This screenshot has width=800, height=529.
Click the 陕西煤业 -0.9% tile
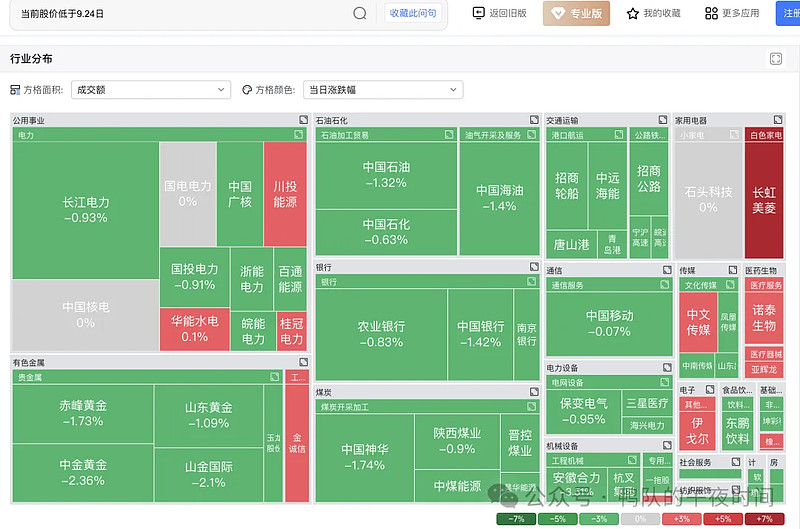(x=457, y=441)
